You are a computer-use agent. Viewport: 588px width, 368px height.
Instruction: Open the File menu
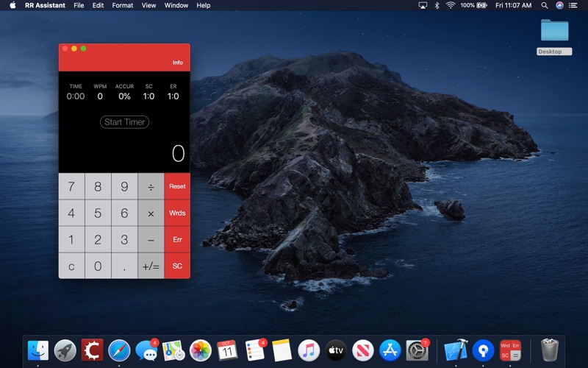79,5
